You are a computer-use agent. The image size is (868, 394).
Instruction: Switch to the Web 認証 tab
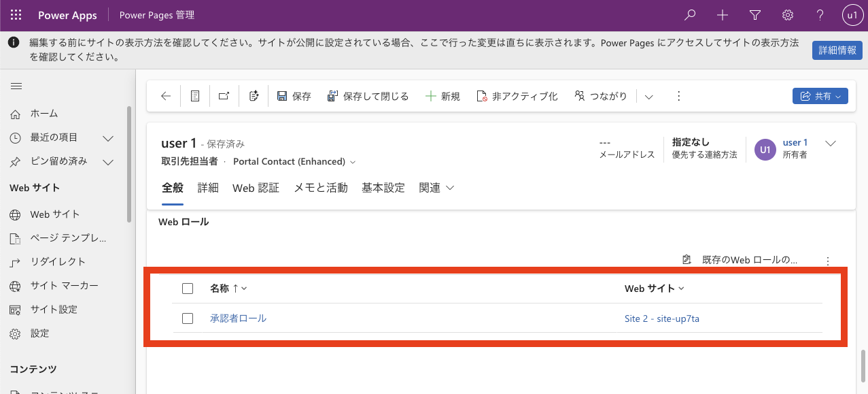(256, 188)
